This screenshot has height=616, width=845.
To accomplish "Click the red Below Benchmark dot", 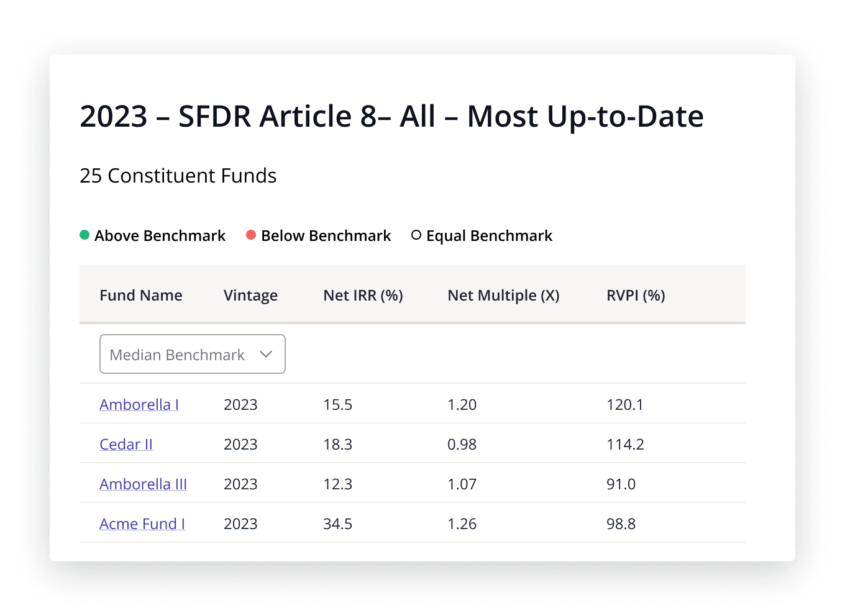I will [251, 235].
